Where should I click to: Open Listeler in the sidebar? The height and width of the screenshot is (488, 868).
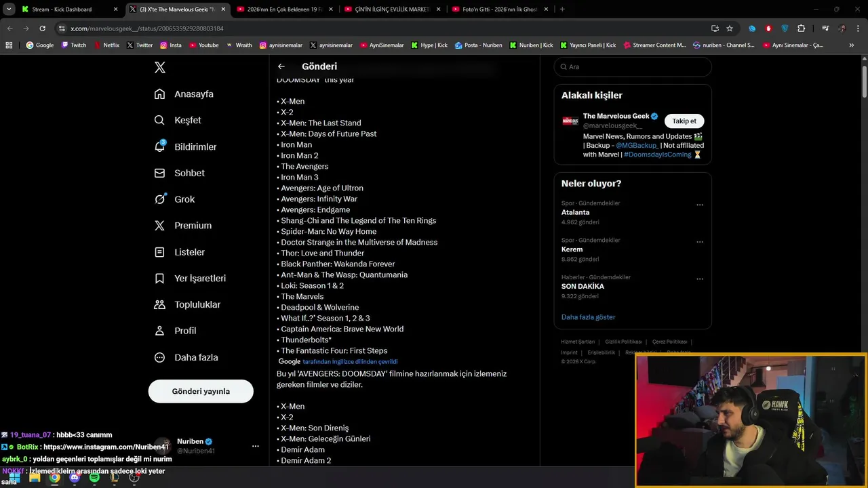point(179,252)
